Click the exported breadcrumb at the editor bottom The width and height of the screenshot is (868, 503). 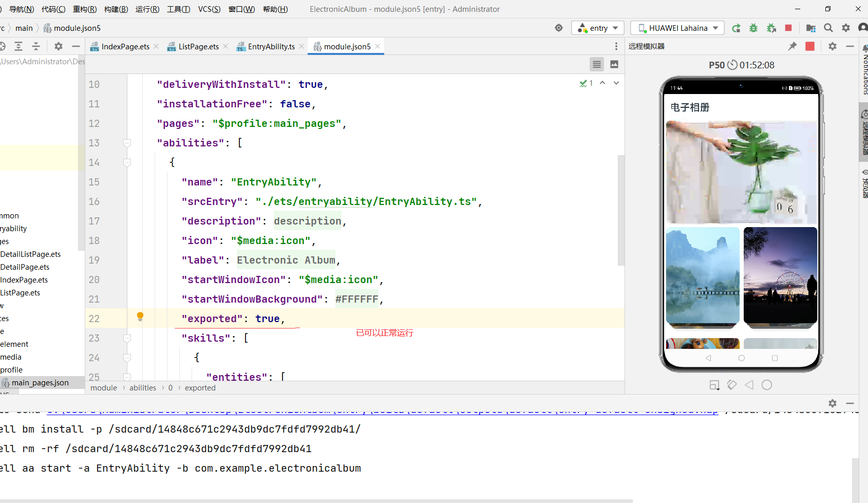point(200,388)
